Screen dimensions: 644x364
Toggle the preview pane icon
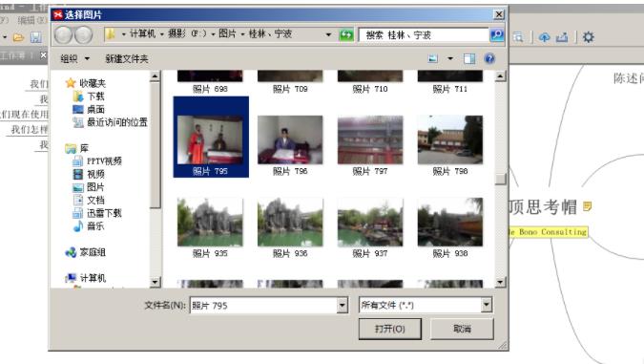[469, 59]
